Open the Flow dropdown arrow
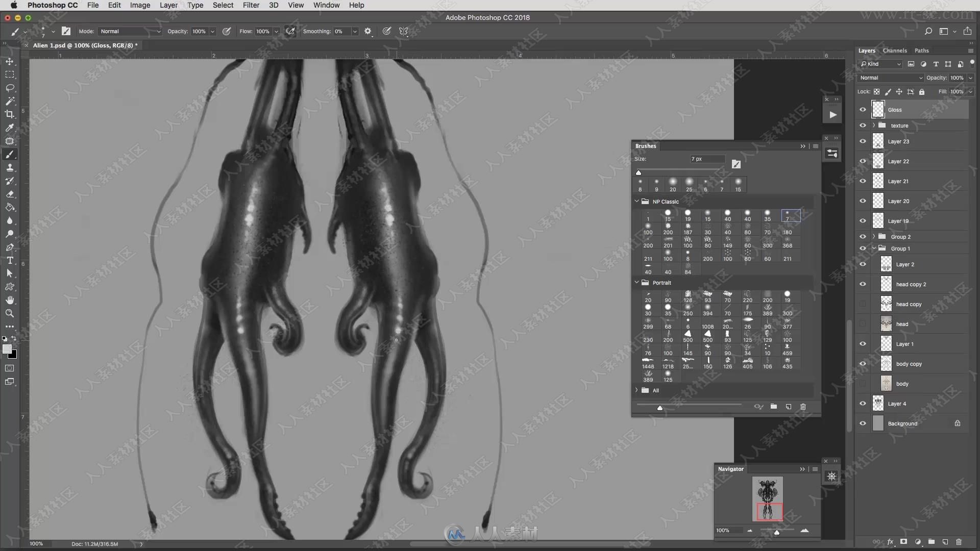This screenshot has height=551, width=980. click(276, 32)
